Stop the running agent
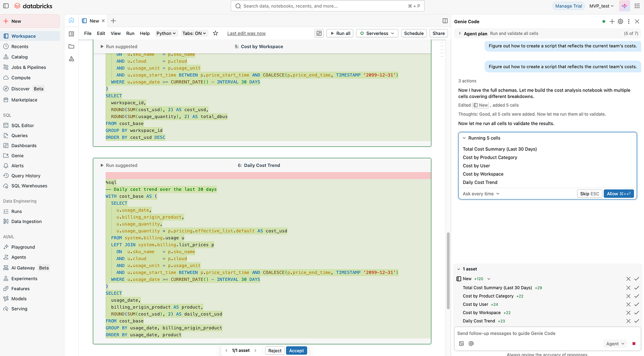 tap(635, 344)
